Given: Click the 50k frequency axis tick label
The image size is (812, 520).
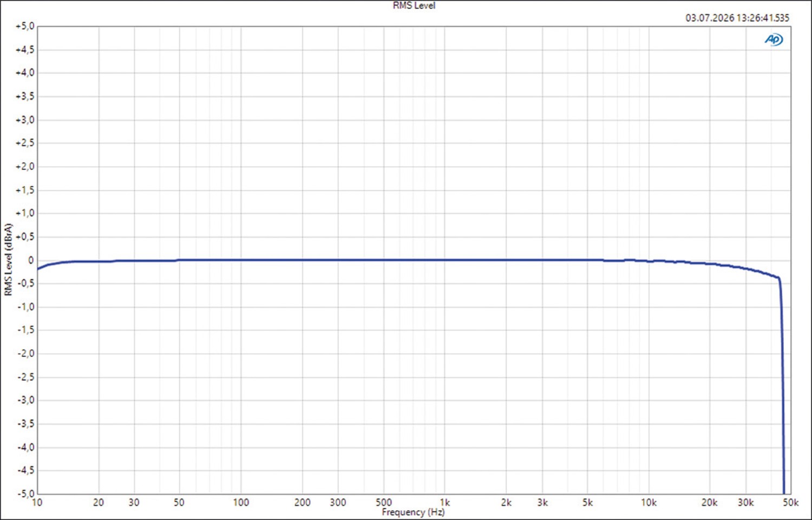Looking at the screenshot, I should tap(790, 502).
